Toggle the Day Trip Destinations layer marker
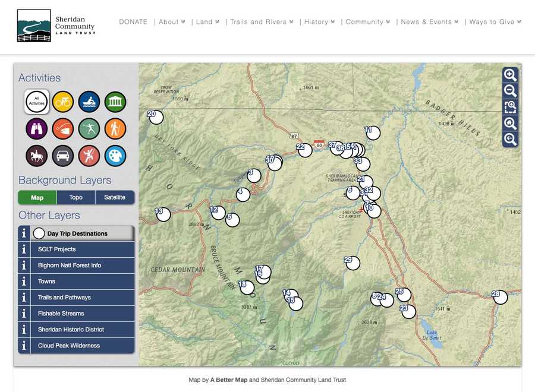The height and width of the screenshot is (392, 535). (x=39, y=233)
